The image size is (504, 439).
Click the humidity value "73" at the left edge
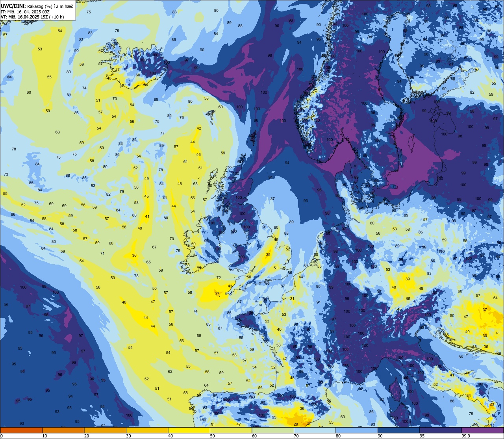coord(6,174)
